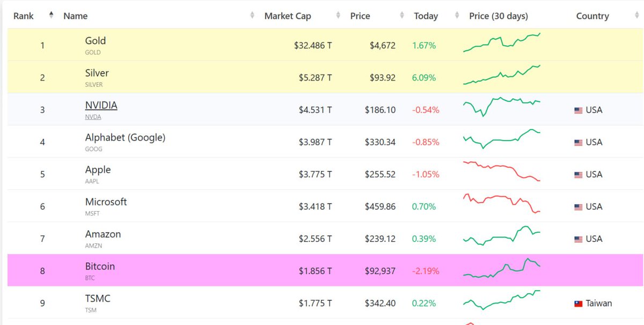Click Bitcoin market cap $1.856 T
The image size is (644, 325).
[x=316, y=271]
